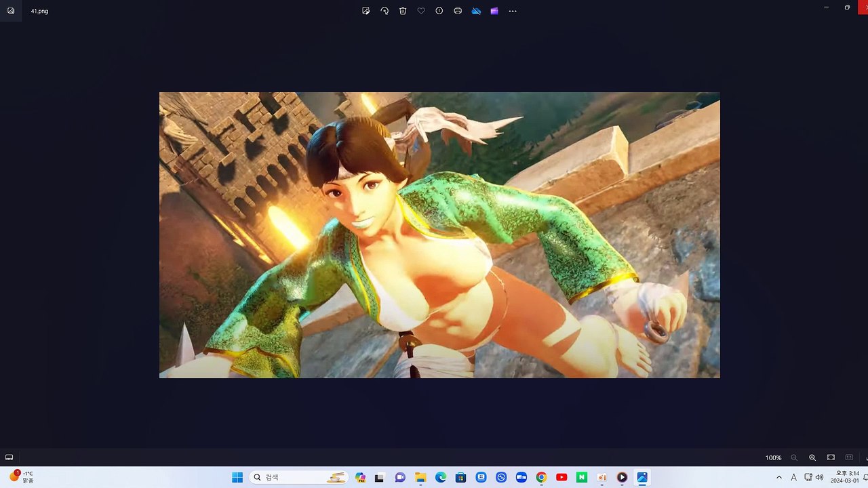
Task: Open the blue circular sync app in the taskbar
Action: click(x=501, y=477)
